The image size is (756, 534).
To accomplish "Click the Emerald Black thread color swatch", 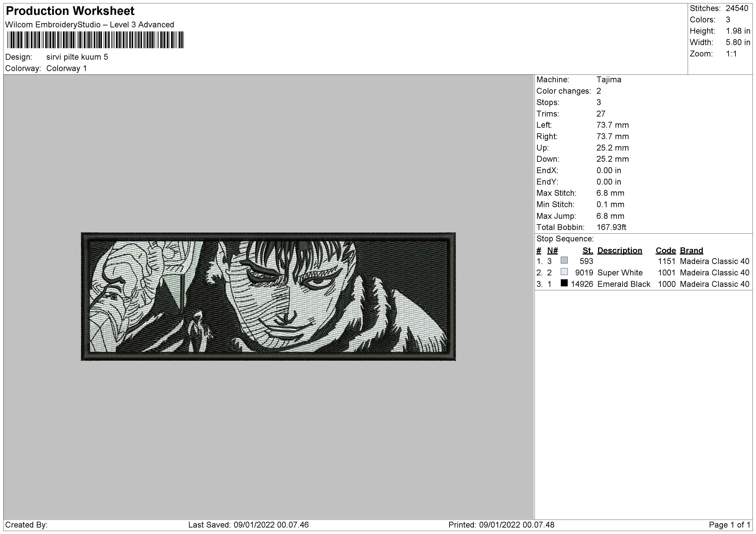I will [564, 283].
